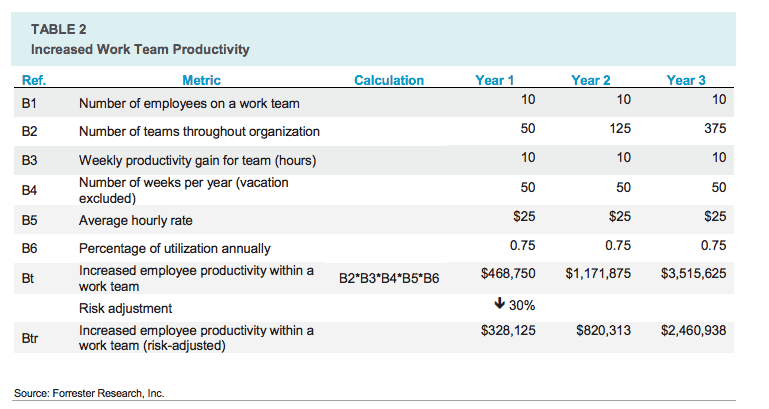The width and height of the screenshot is (769, 409).
Task: Click the $1,171,875 Year 2 value
Action: pos(597,272)
